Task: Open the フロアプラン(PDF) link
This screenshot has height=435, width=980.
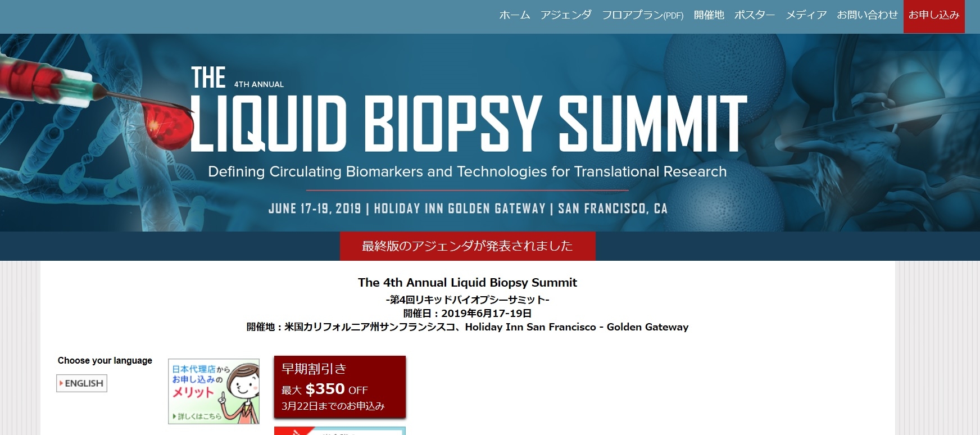Action: click(x=642, y=15)
